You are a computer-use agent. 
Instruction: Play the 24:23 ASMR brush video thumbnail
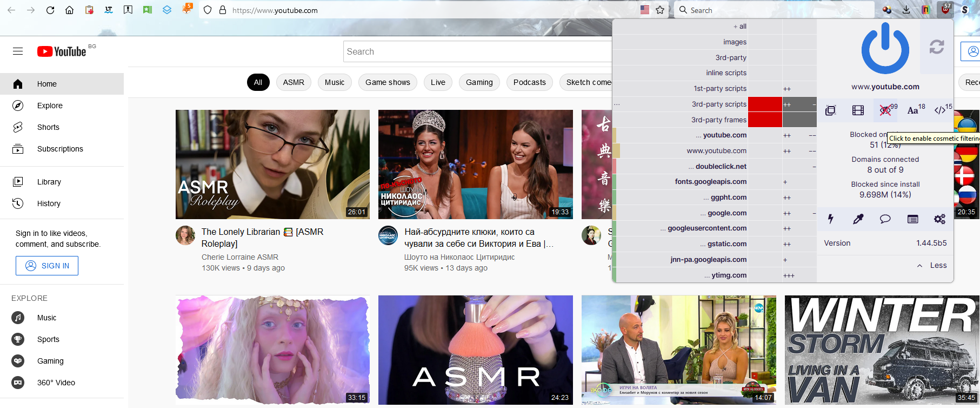point(476,350)
